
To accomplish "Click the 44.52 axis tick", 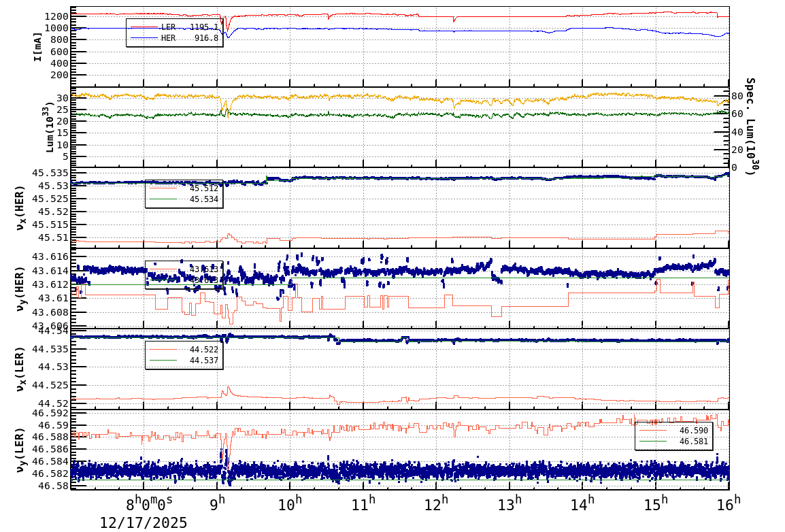I will coord(53,403).
